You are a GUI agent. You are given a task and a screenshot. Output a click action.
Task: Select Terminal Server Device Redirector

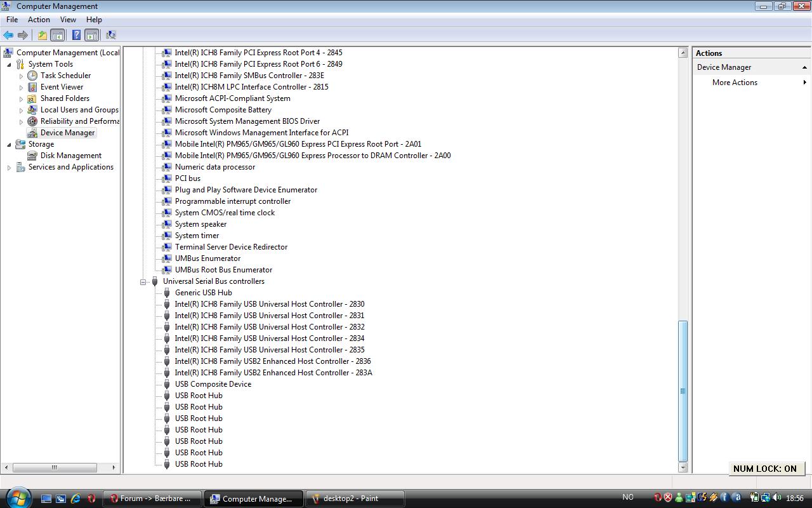[x=231, y=247]
